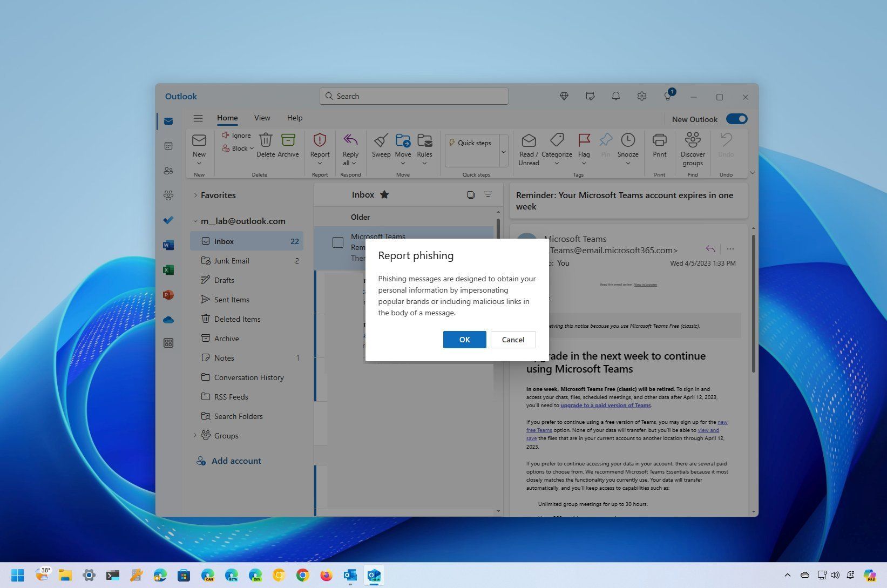Switch to the View tab
The width and height of the screenshot is (887, 588).
tap(262, 117)
